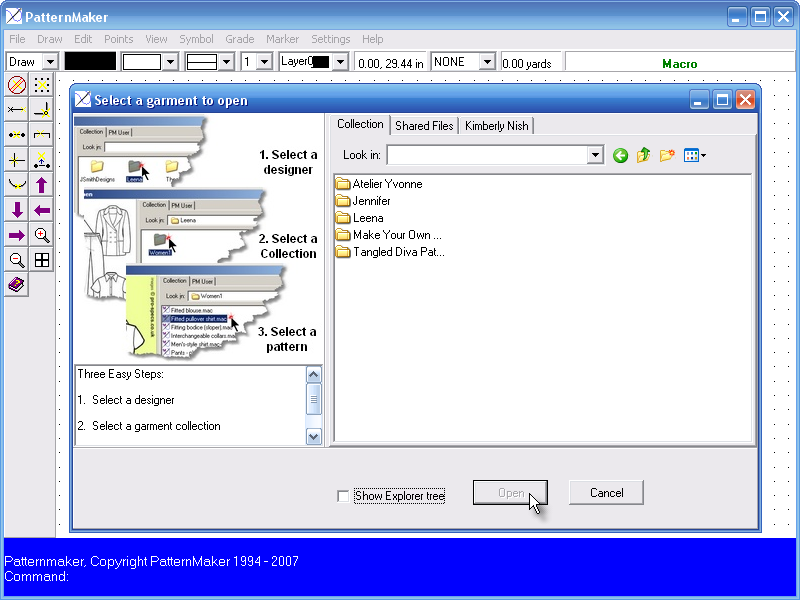Switch to the Shared Files tab
This screenshot has width=800, height=600.
click(x=422, y=124)
